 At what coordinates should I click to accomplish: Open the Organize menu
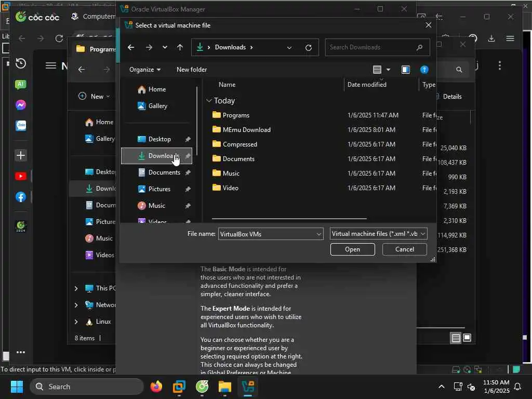[144, 70]
